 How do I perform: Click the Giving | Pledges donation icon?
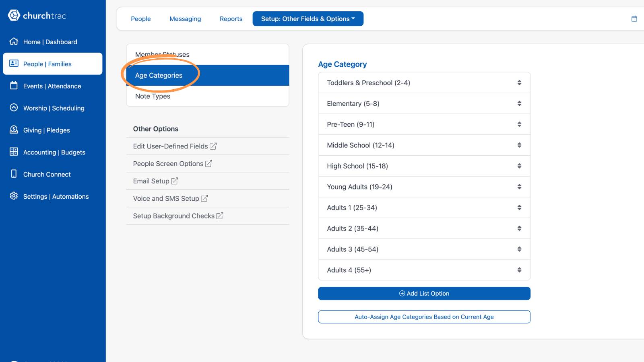pyautogui.click(x=14, y=130)
